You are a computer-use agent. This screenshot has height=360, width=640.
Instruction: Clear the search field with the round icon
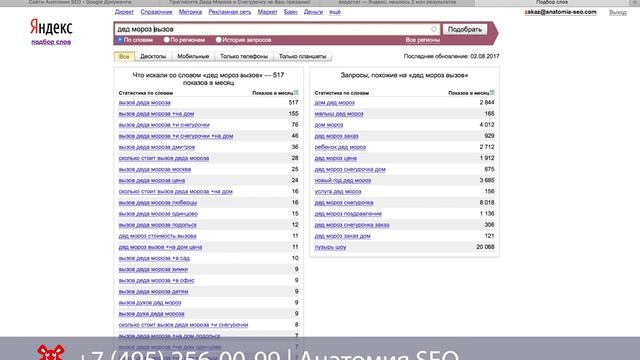click(x=434, y=29)
